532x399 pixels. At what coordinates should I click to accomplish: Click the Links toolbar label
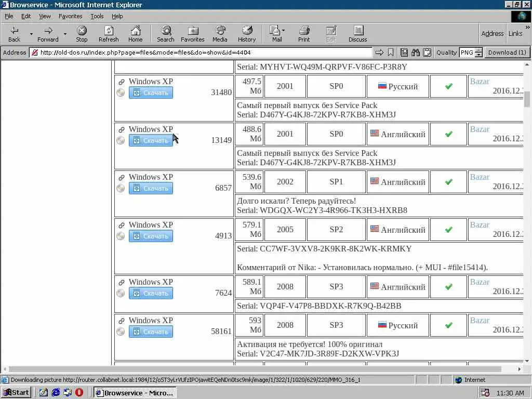[515, 33]
